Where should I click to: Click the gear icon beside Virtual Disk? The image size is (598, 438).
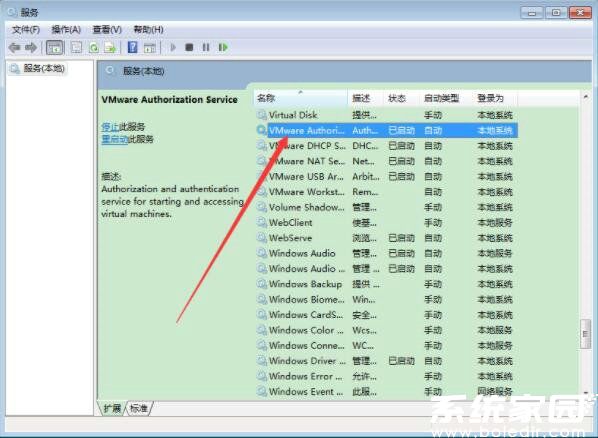coord(262,115)
